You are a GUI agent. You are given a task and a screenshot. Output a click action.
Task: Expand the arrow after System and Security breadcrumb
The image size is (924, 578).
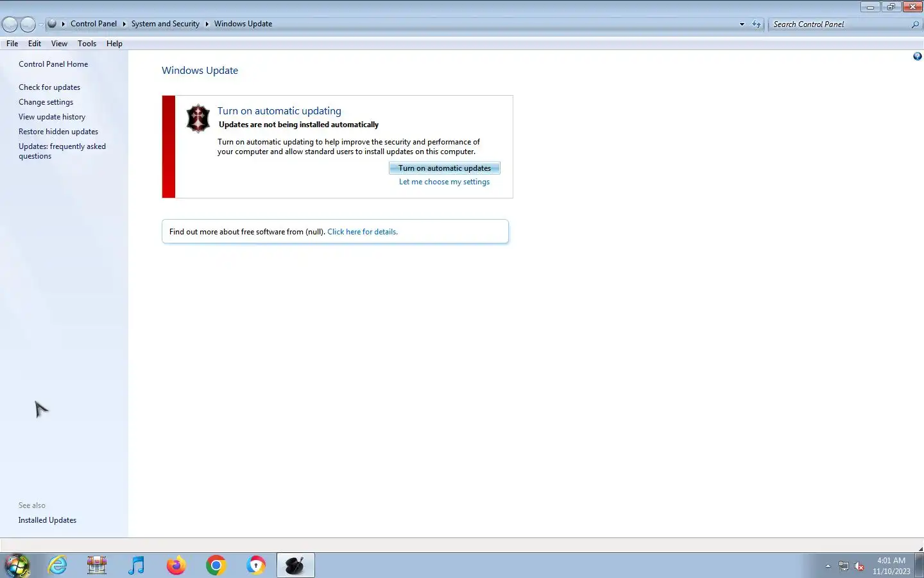tap(207, 24)
